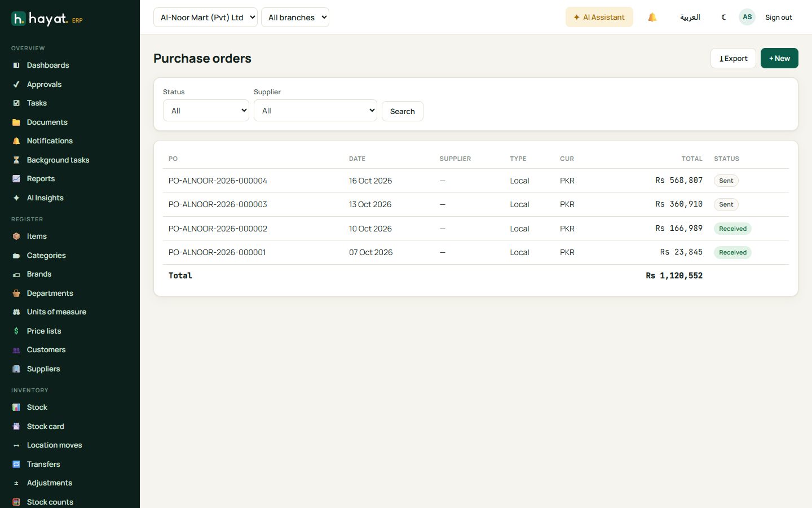Click the Notifications bell icon in sidebar
The image size is (812, 508).
(x=16, y=141)
